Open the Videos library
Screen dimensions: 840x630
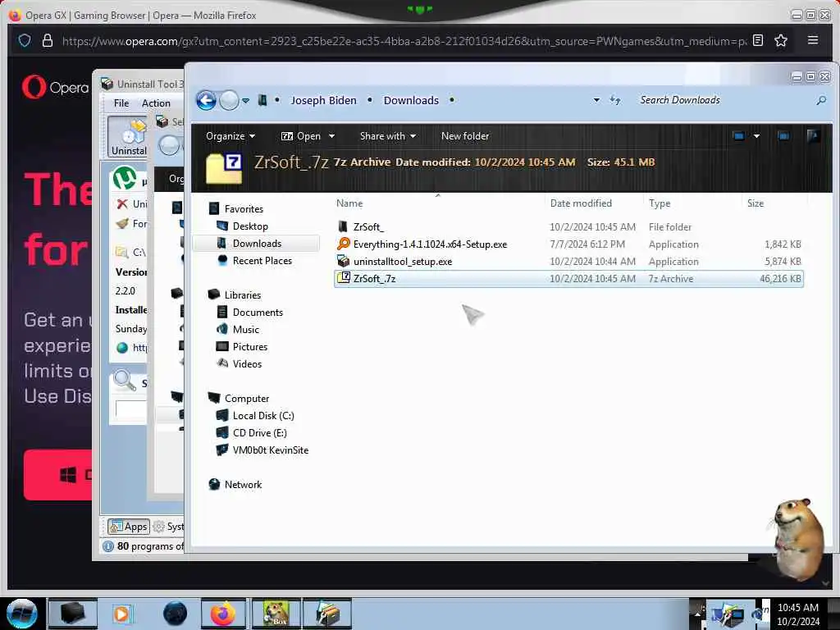click(x=247, y=363)
